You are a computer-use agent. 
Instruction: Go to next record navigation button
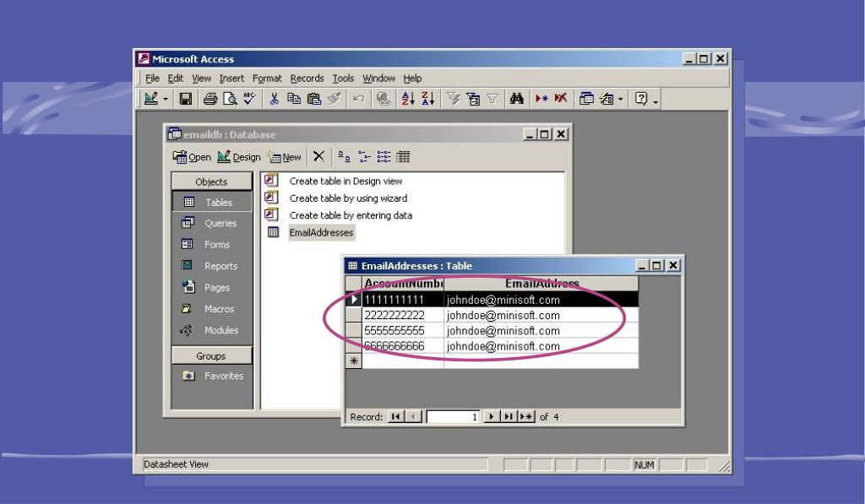tap(491, 417)
